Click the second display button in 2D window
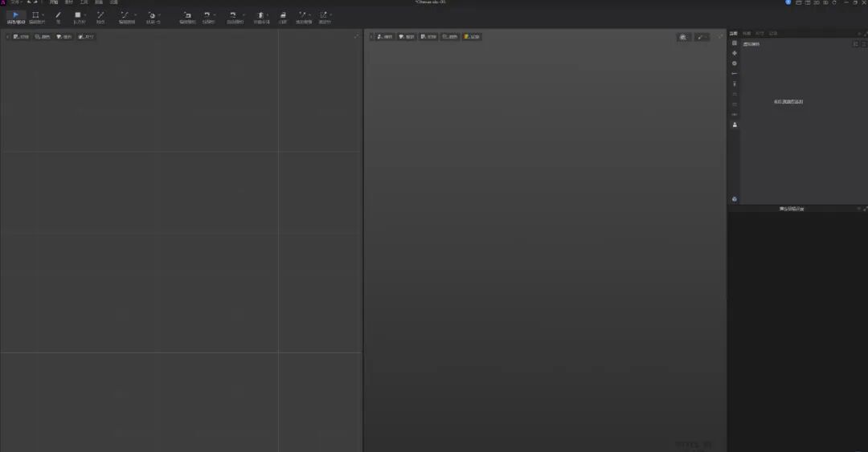This screenshot has height=452, width=868. pyautogui.click(x=43, y=36)
